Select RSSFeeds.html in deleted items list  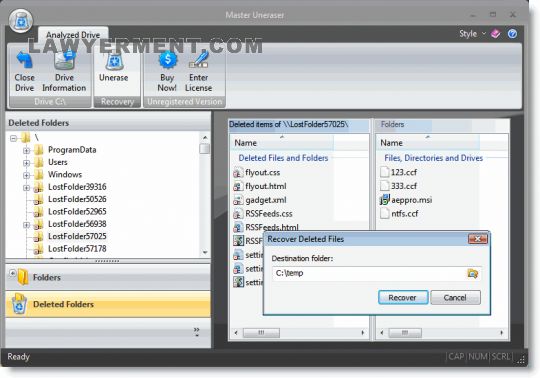pos(272,227)
